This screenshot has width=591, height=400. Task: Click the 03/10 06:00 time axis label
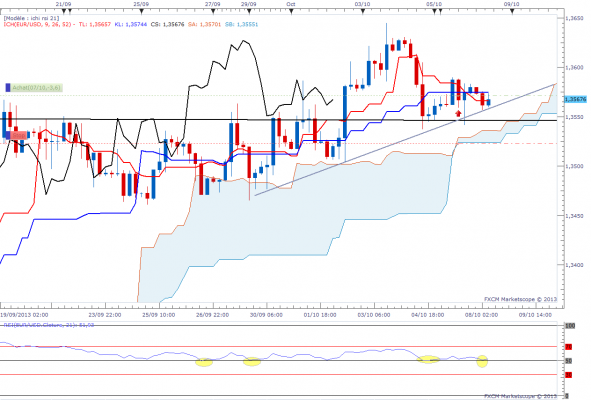pyautogui.click(x=374, y=314)
